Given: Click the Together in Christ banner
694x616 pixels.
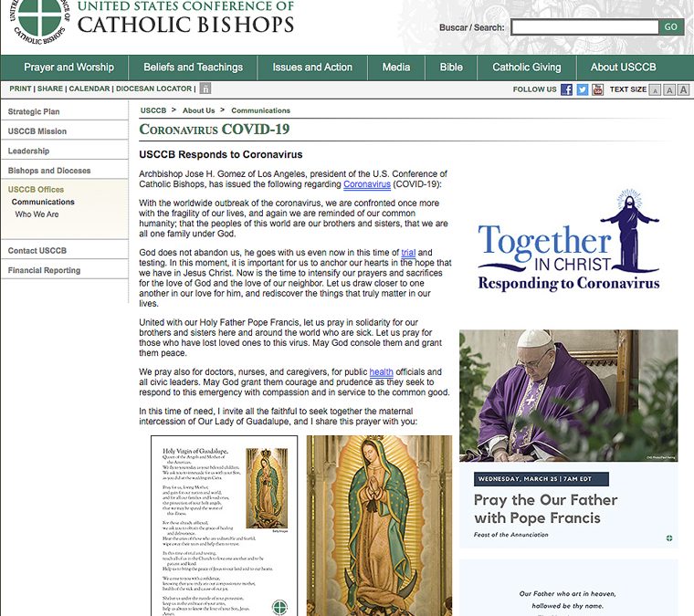Looking at the screenshot, I should (x=568, y=240).
